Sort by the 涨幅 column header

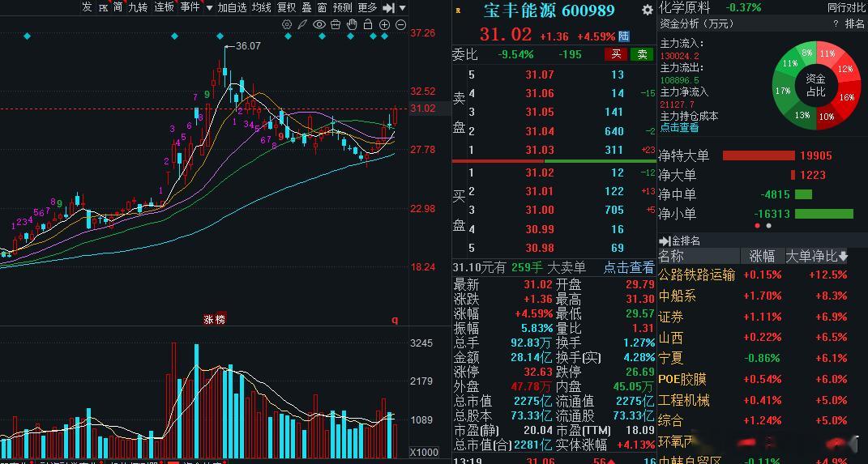[763, 256]
